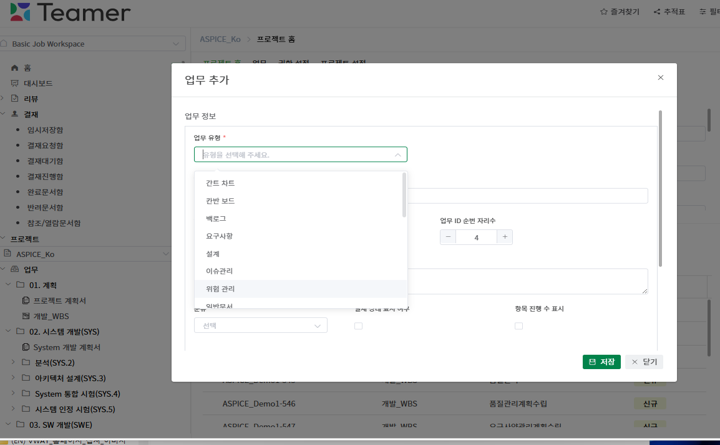720x445 pixels.
Task: Toggle the 항목 진행 수 표시 checkbox
Action: tap(518, 326)
